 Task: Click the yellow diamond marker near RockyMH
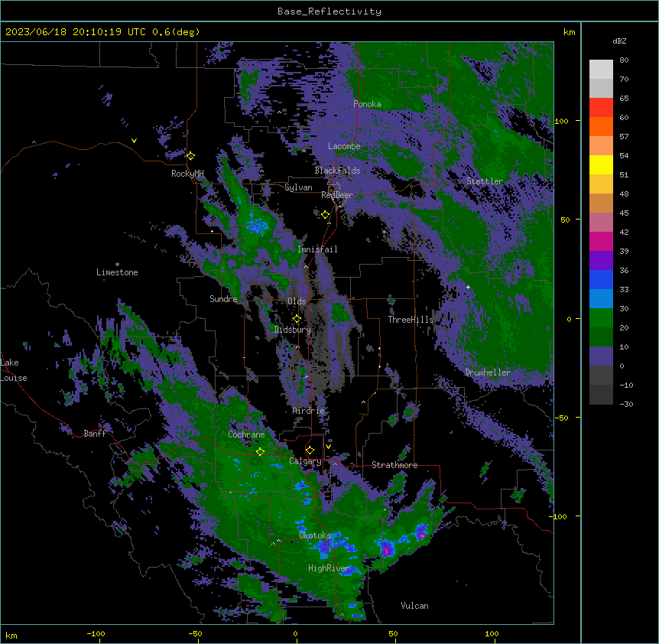190,156
